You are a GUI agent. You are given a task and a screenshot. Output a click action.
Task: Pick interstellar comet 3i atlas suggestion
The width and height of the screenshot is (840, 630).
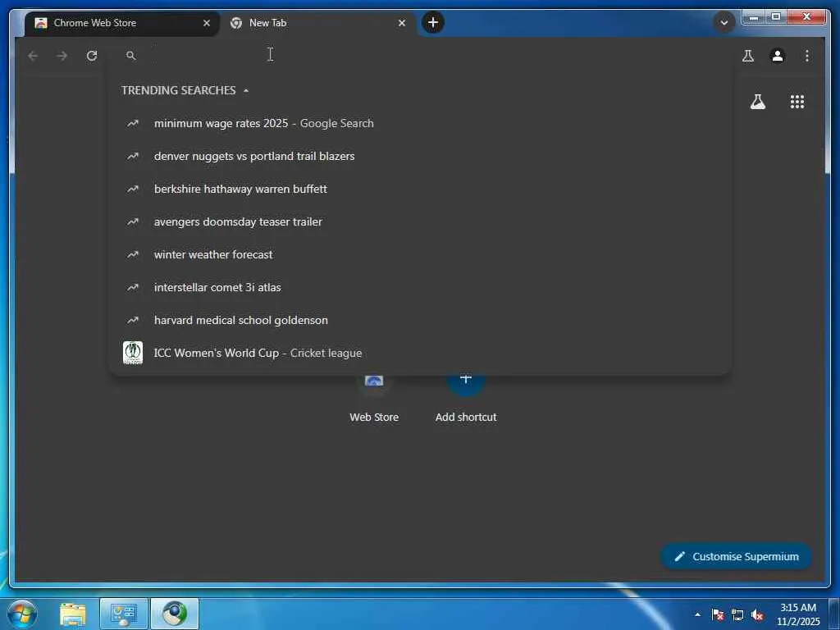click(x=420, y=287)
